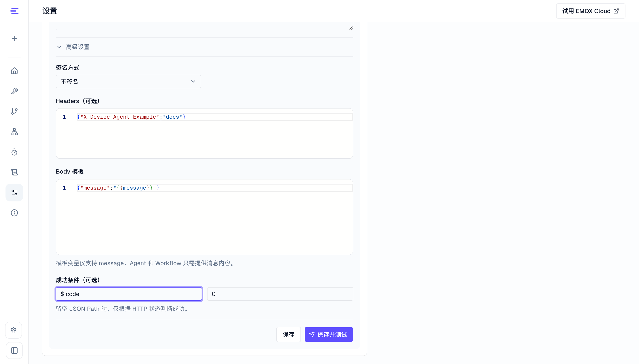Click the external link icon beside EMQX Cloud
Image resolution: width=639 pixels, height=364 pixels.
(616, 11)
